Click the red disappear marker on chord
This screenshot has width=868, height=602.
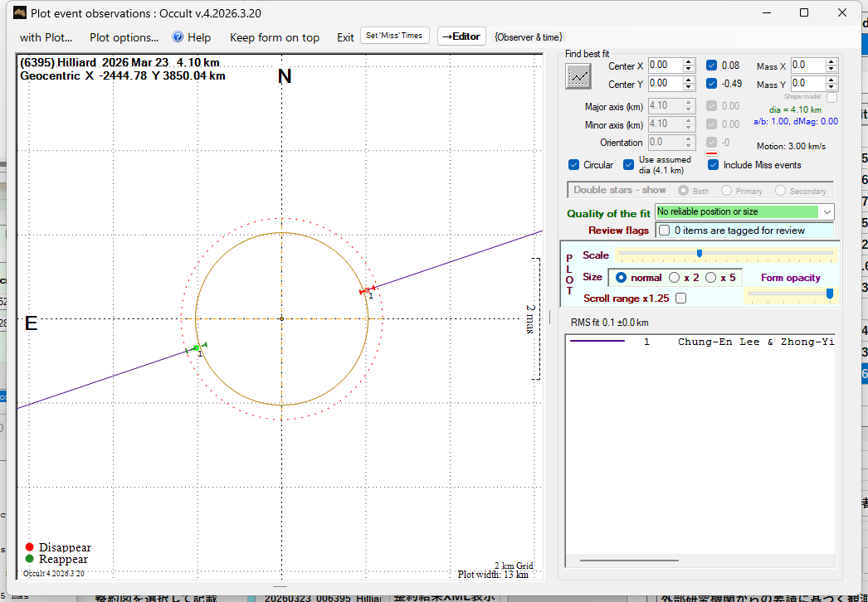click(366, 290)
